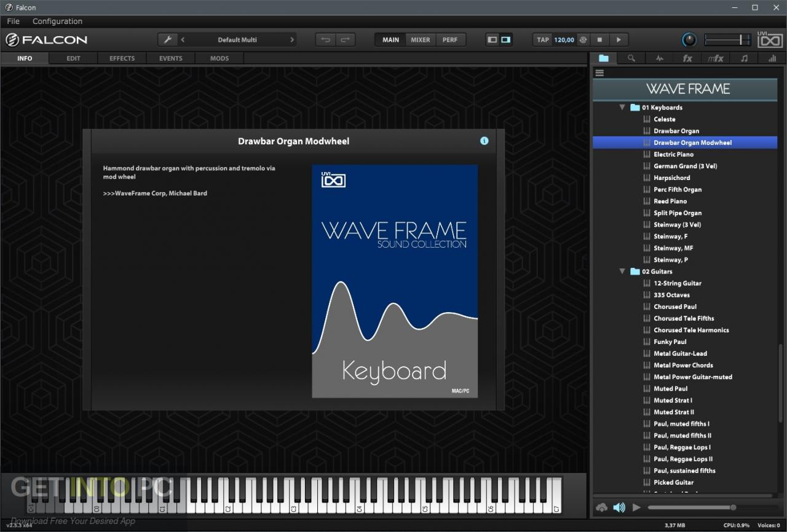Select the Electric Piano preset
Image resolution: width=787 pixels, height=532 pixels.
click(x=673, y=154)
